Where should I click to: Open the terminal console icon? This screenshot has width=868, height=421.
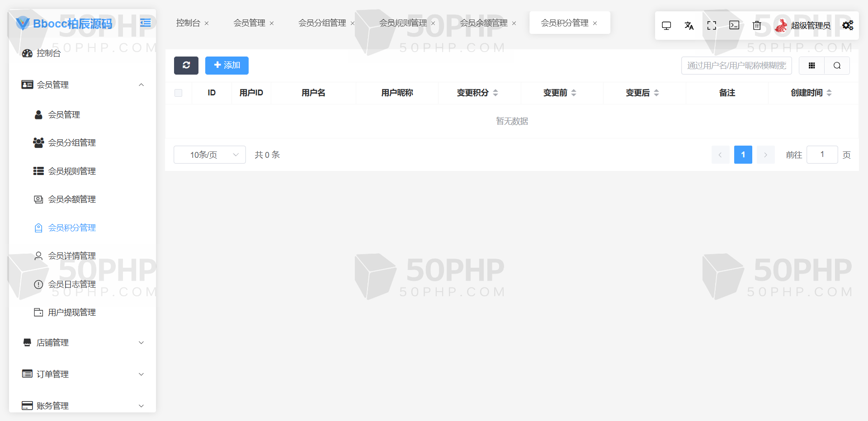pyautogui.click(x=734, y=25)
